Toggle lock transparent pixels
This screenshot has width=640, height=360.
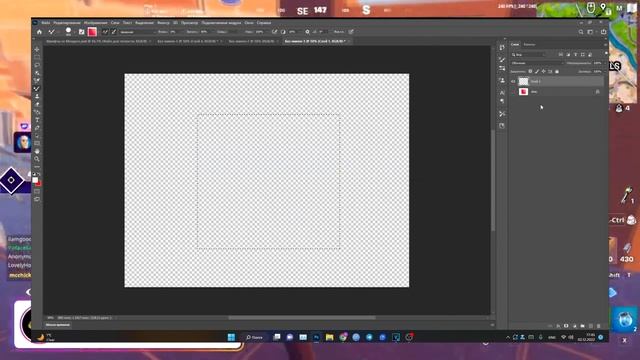point(530,71)
